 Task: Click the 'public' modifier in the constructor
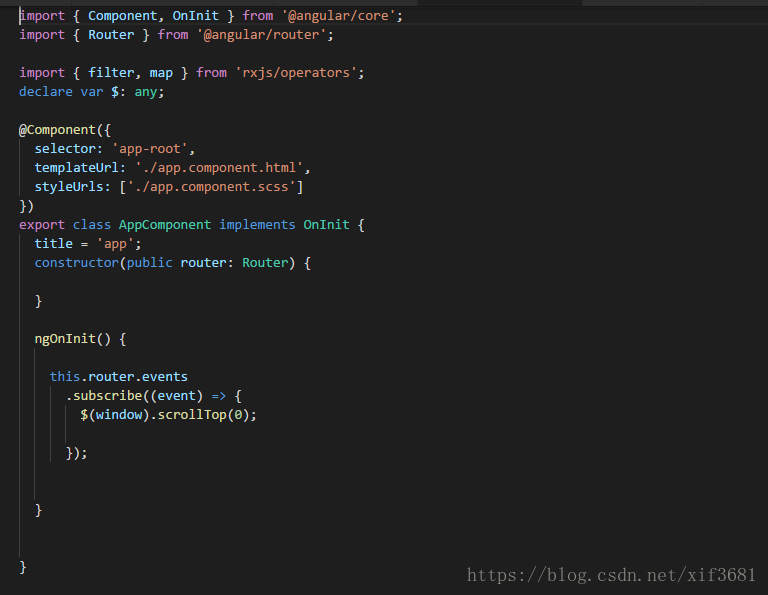point(149,263)
